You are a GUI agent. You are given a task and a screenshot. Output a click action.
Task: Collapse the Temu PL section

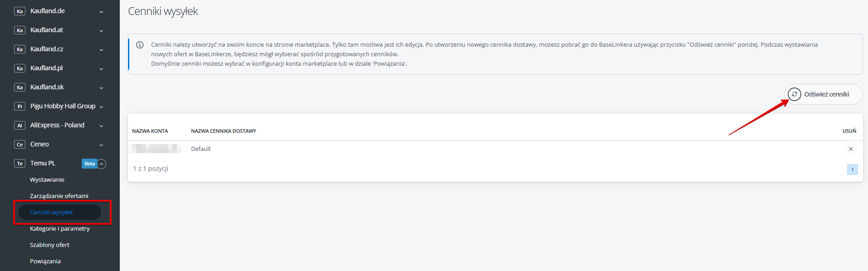[x=102, y=164]
